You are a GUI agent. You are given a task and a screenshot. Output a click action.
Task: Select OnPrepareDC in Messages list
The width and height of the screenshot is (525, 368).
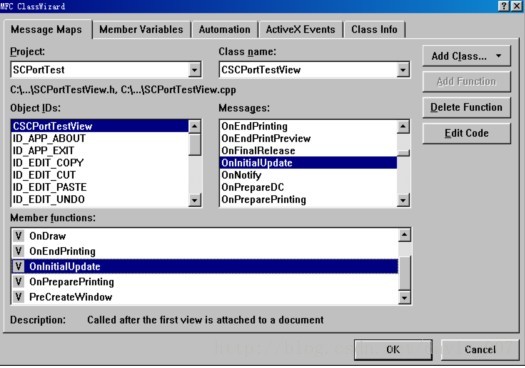[308, 187]
